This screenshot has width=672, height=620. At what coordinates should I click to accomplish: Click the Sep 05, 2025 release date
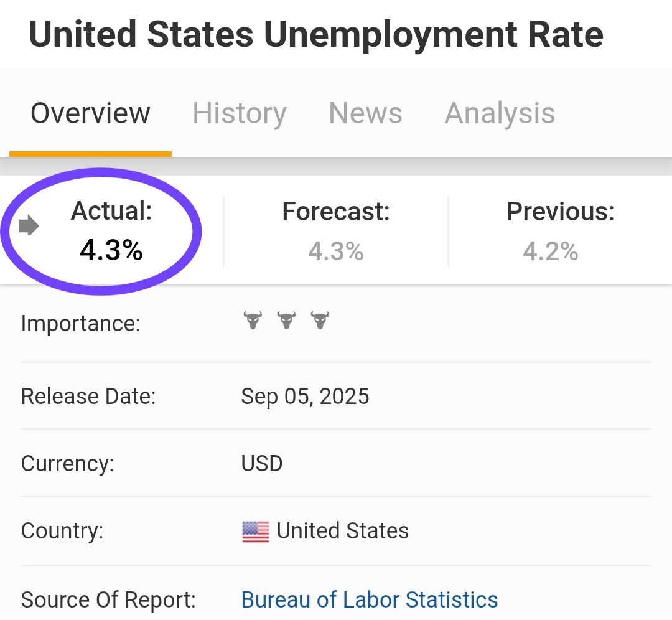click(x=305, y=396)
